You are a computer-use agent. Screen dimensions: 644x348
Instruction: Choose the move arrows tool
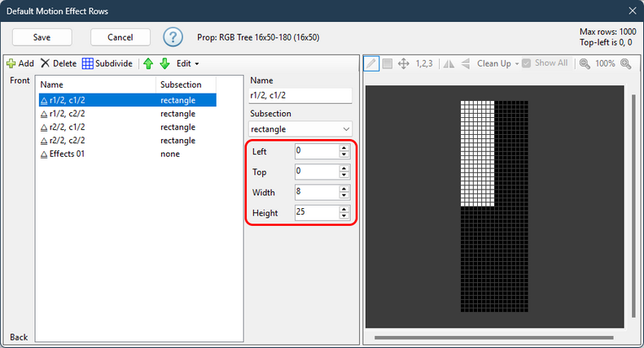coord(404,63)
